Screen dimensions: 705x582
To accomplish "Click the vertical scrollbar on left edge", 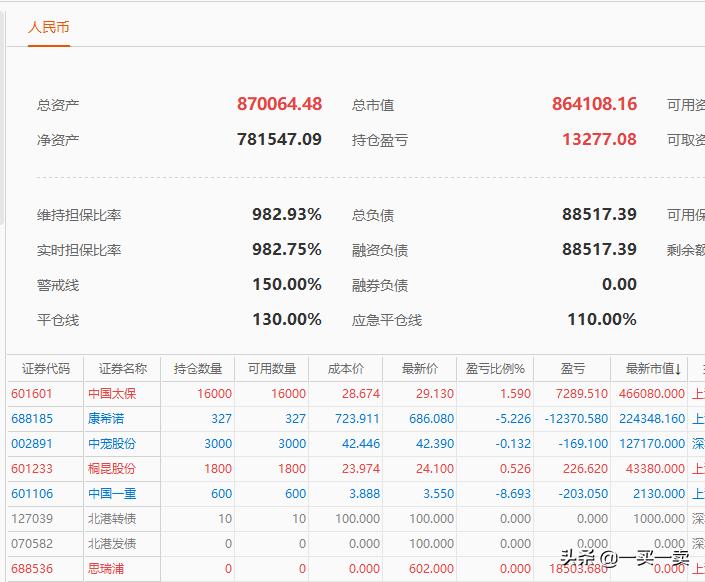I will click(3, 120).
